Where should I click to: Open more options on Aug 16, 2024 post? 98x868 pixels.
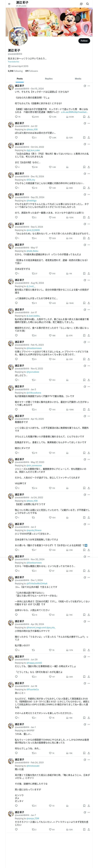coord(89,280)
